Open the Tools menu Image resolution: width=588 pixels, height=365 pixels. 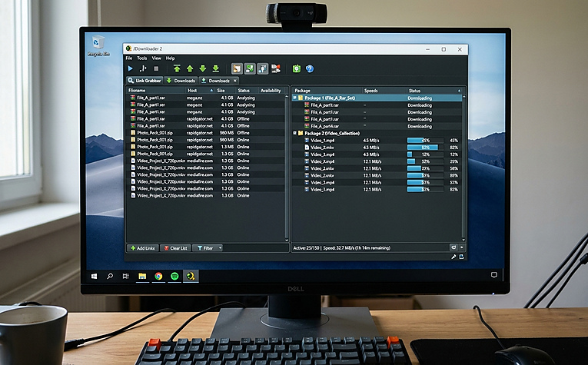pyautogui.click(x=141, y=58)
